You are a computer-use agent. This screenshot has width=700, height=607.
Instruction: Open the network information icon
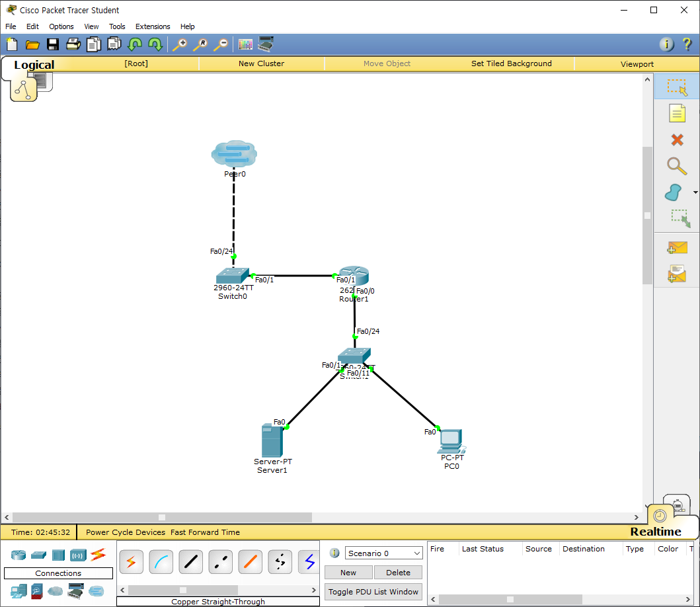click(x=666, y=44)
